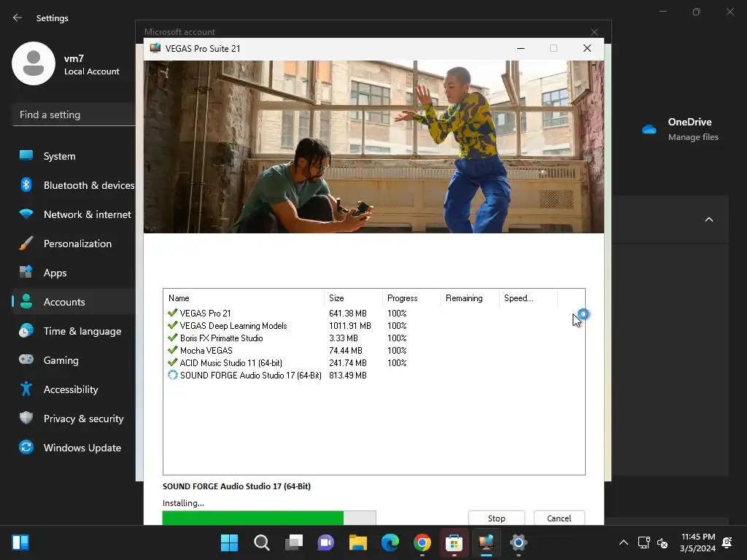Open Accessibility settings category
Screen dimensions: 747x560
point(74,389)
